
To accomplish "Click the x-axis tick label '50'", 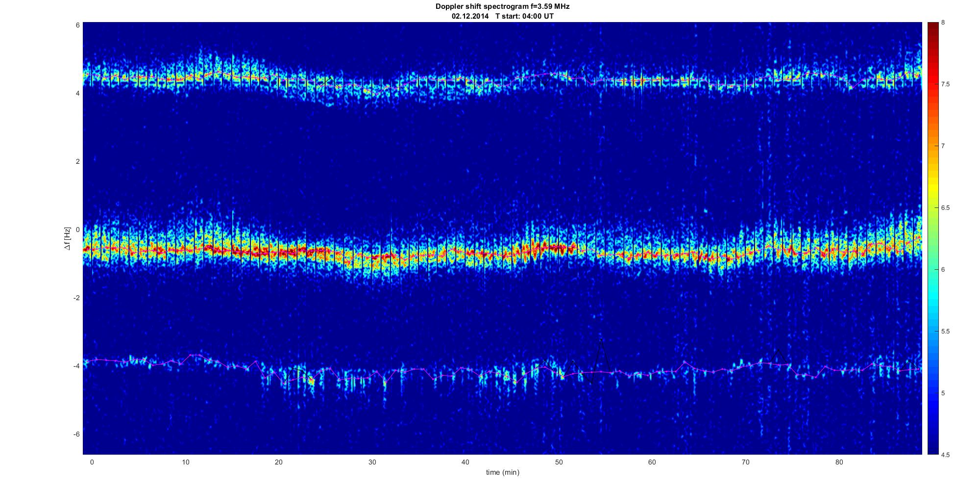I will tap(559, 462).
